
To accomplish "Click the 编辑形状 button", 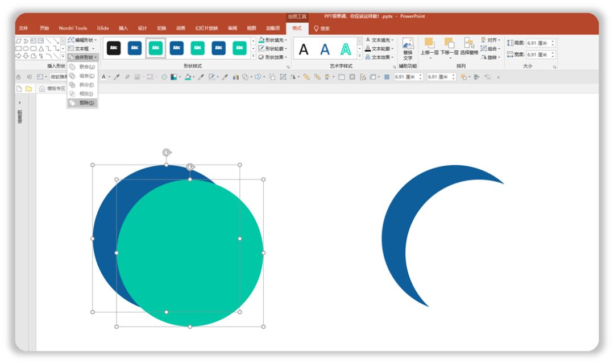I will pyautogui.click(x=82, y=40).
